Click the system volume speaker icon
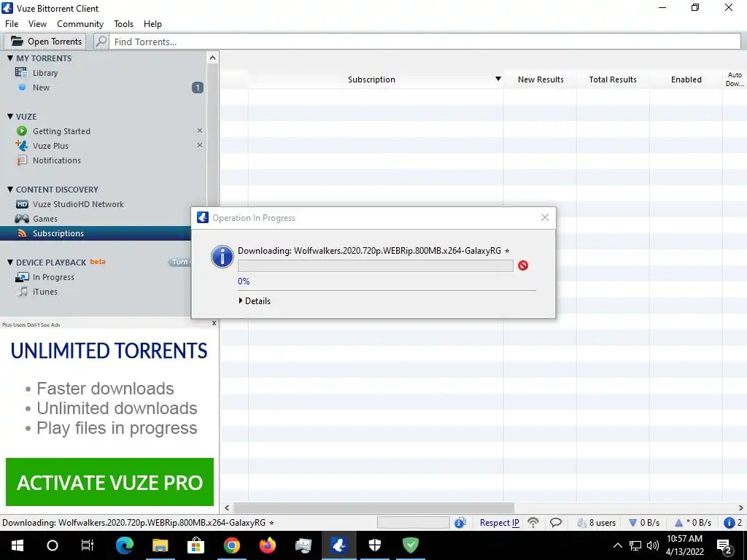 [x=653, y=545]
